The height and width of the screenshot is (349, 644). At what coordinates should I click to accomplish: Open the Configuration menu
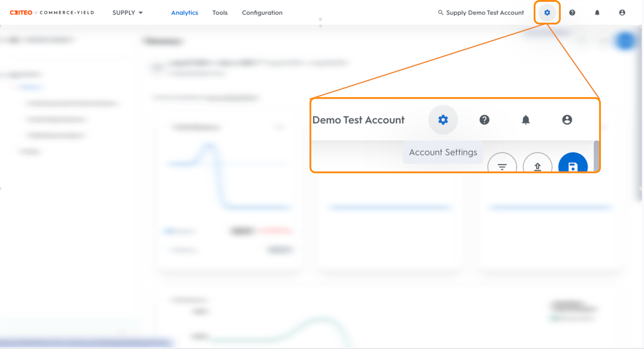point(262,13)
